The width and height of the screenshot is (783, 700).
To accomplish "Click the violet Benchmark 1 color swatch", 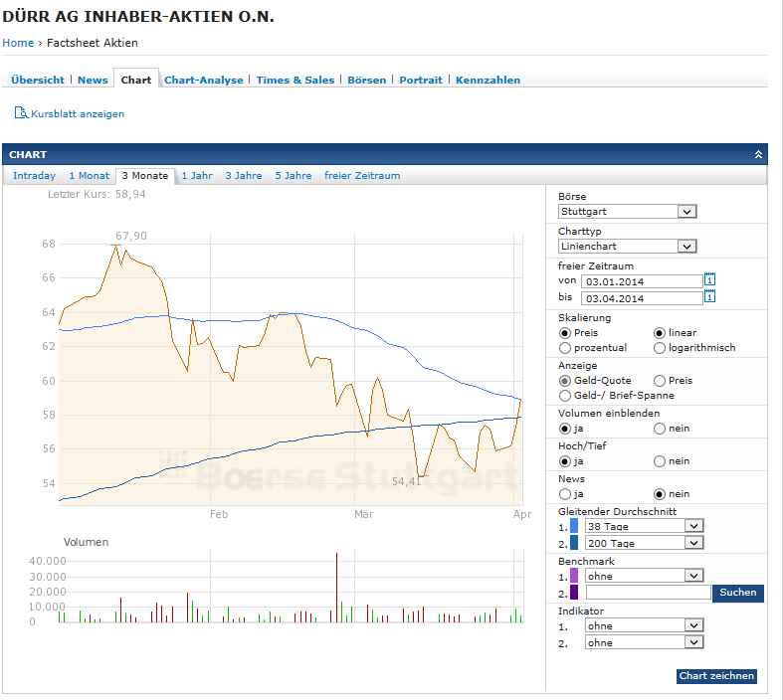I will click(x=574, y=576).
